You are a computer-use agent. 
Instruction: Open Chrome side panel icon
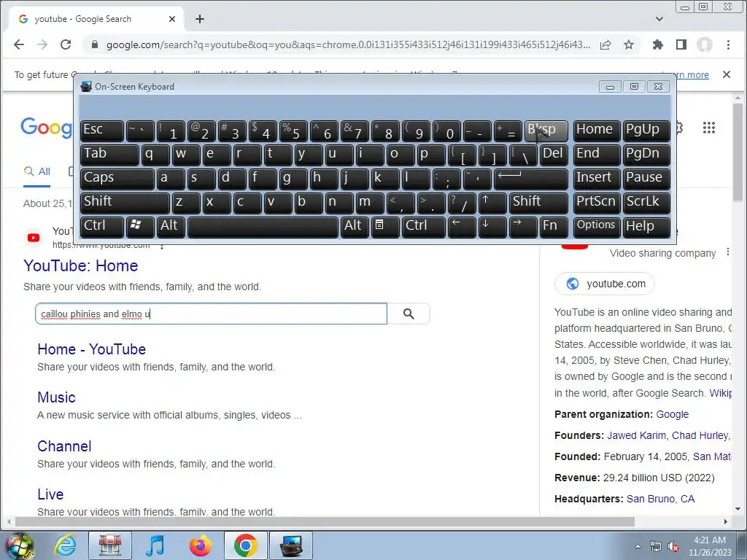tap(681, 44)
